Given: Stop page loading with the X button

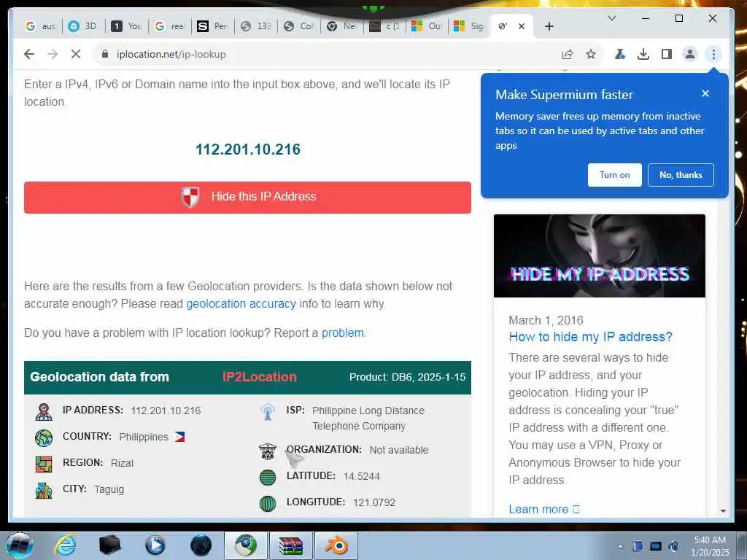Looking at the screenshot, I should (76, 54).
